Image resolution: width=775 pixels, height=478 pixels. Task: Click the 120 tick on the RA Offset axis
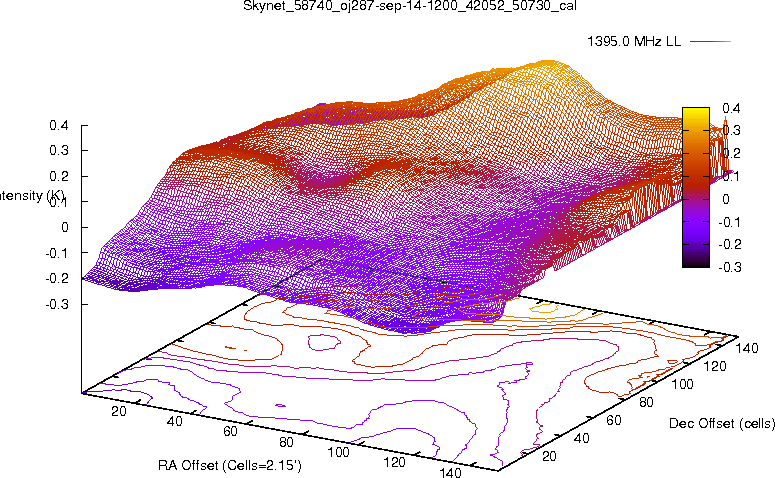(394, 462)
